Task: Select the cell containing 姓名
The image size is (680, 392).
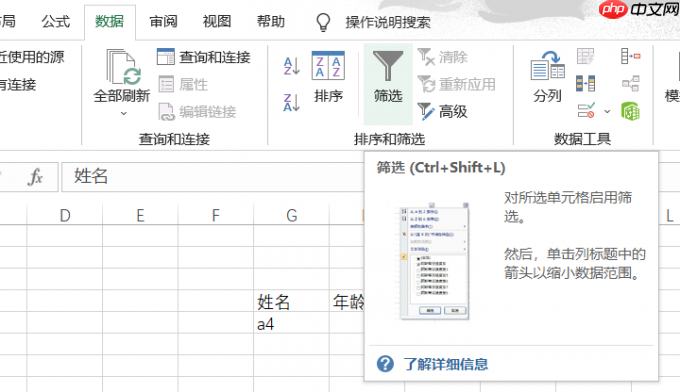Action: (x=291, y=301)
